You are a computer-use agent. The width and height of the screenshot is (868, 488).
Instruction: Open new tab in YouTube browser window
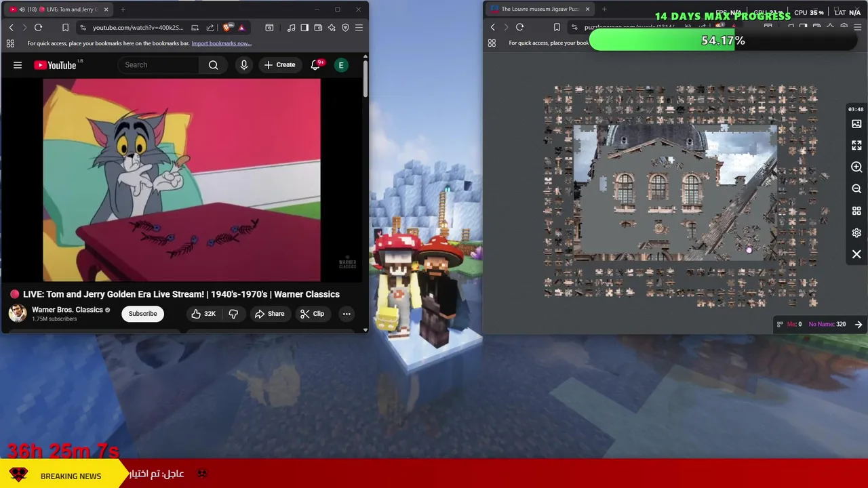[123, 9]
